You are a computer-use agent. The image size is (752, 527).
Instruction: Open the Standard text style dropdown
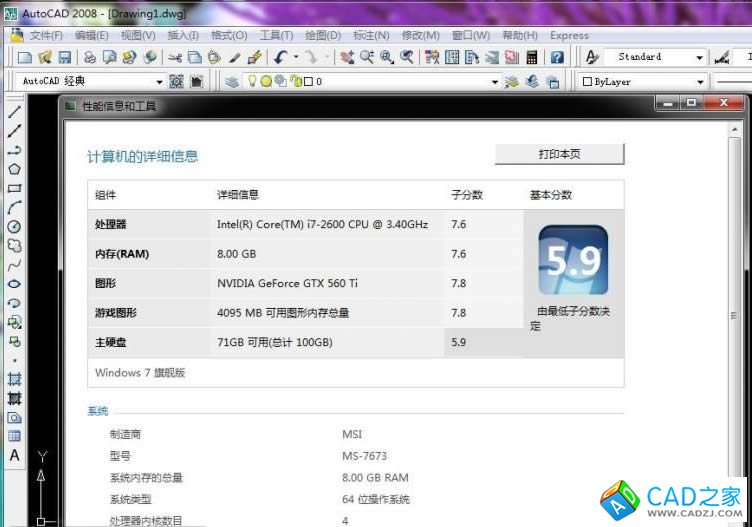tap(699, 58)
